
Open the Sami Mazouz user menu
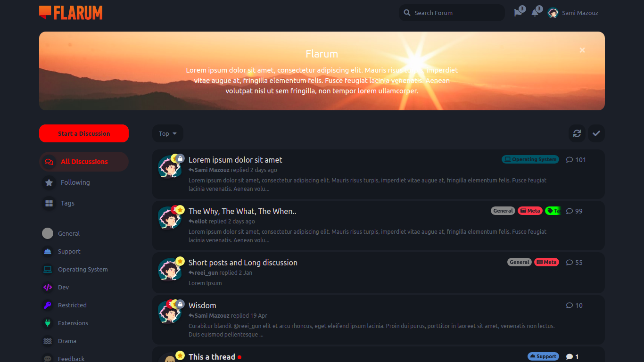tap(573, 13)
